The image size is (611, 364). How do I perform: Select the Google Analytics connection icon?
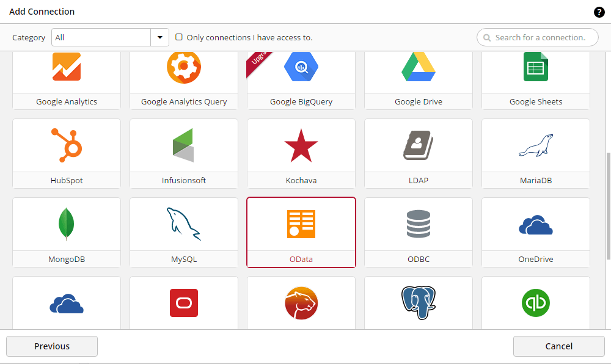click(67, 67)
